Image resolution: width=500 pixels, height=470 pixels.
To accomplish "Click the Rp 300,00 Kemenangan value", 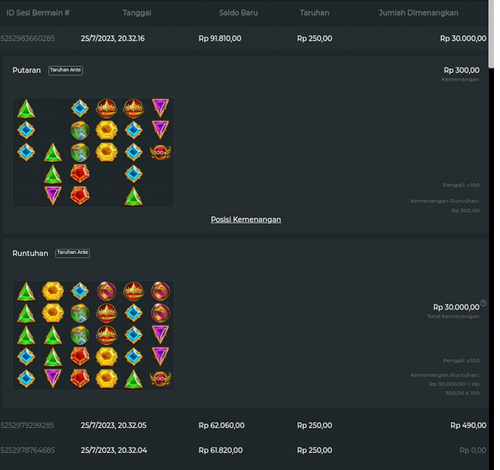I will [461, 70].
